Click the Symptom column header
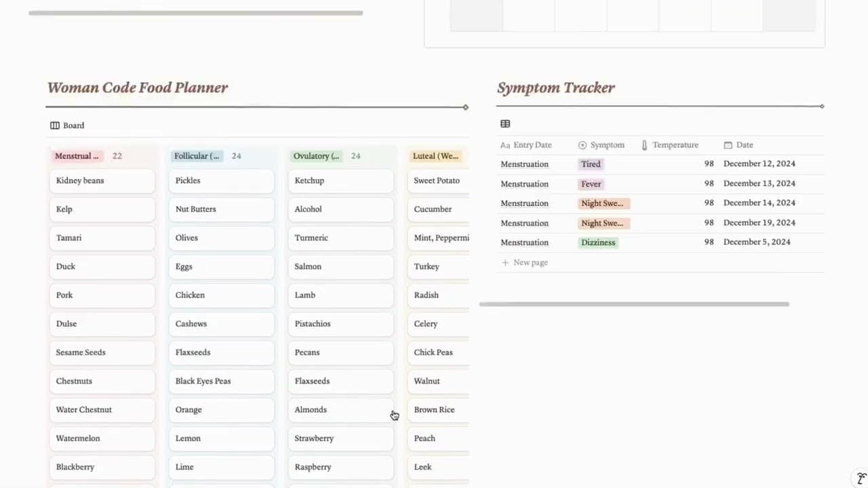This screenshot has width=868, height=488. (601, 145)
